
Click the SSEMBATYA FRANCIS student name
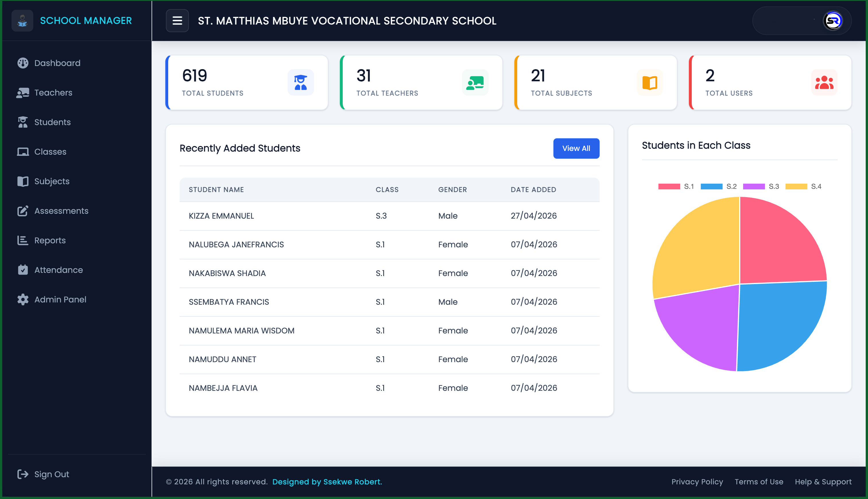[x=229, y=302]
